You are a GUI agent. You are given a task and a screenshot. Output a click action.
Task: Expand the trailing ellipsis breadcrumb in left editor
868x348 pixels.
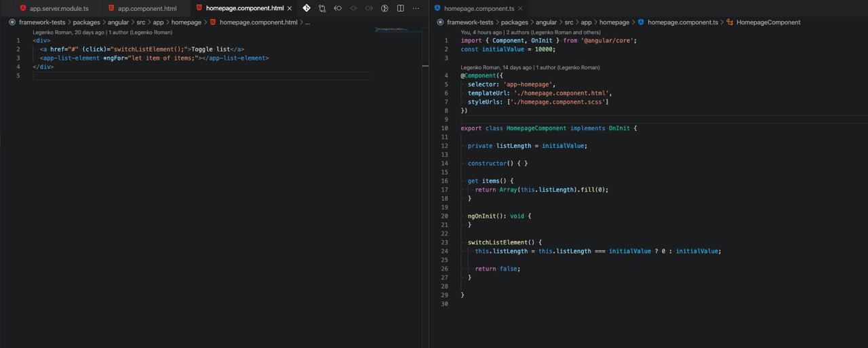[x=308, y=22]
